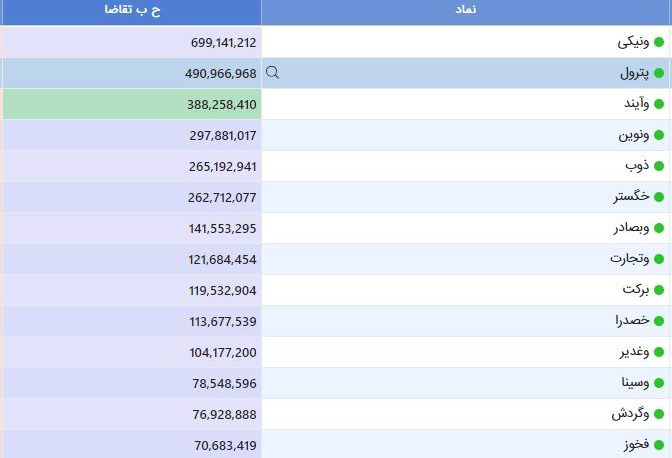Click the magnifier icon in the پترول row
The image size is (672, 458).
point(273,73)
